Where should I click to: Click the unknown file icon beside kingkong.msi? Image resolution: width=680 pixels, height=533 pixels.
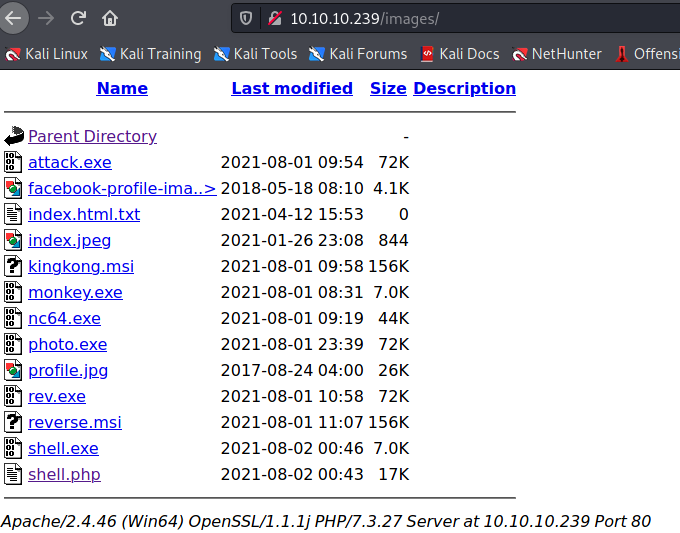tap(13, 267)
